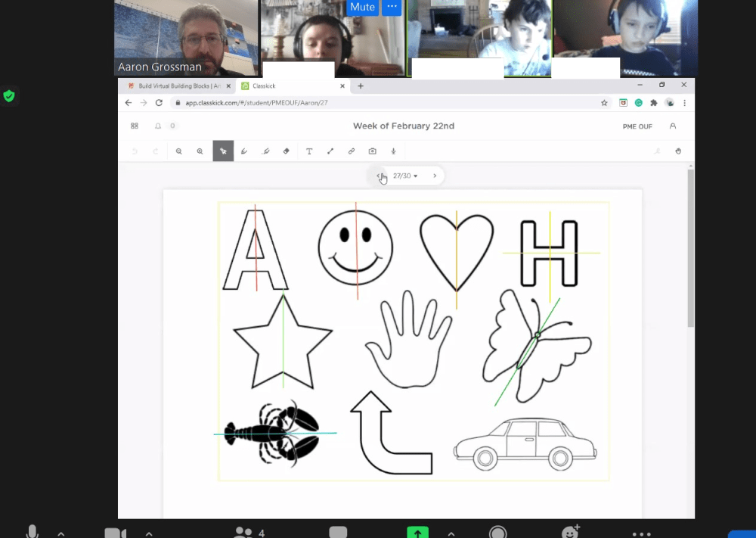Viewport: 756px width, 538px height.
Task: Select the pointer selection tool
Action: 223,151
